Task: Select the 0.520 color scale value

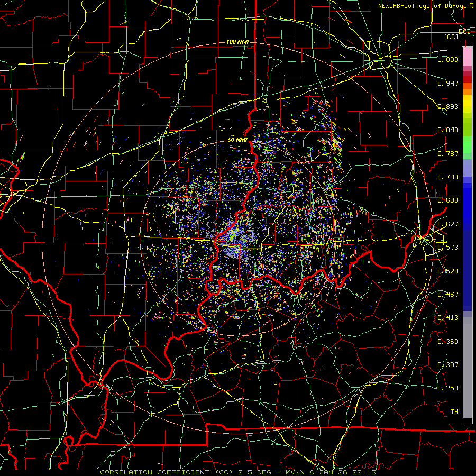Action: 448,271
